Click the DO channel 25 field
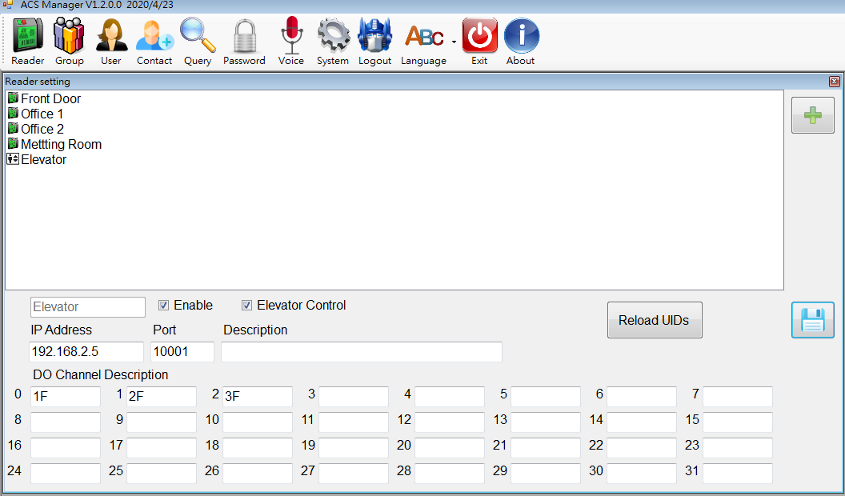 coord(161,473)
